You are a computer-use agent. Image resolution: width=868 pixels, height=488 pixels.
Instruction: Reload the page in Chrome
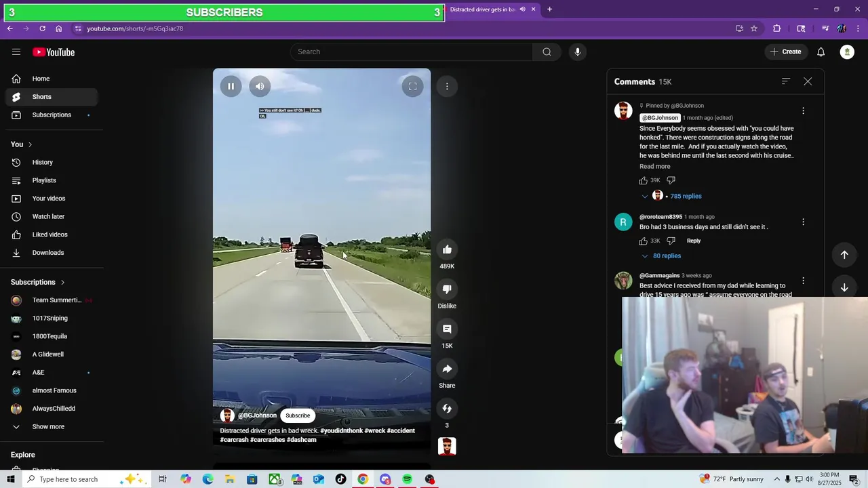tap(42, 28)
